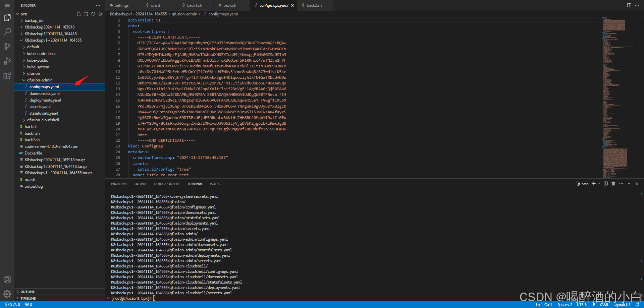Add a new terminal with plus icon
The width and height of the screenshot is (644, 308).
click(x=593, y=184)
